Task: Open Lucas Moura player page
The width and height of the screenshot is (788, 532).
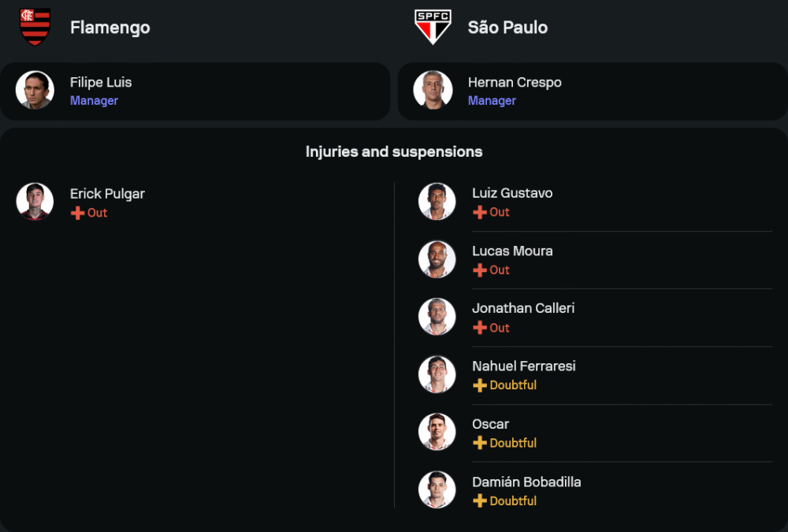Action: coord(512,251)
